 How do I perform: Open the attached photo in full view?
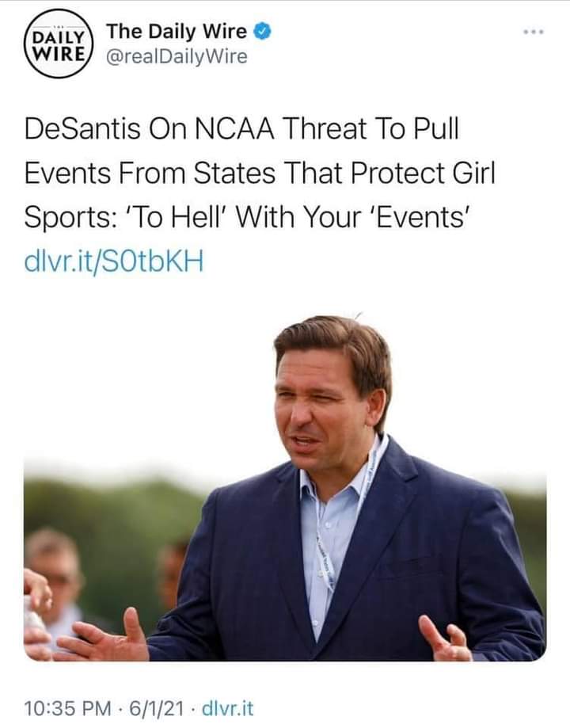click(x=285, y=486)
